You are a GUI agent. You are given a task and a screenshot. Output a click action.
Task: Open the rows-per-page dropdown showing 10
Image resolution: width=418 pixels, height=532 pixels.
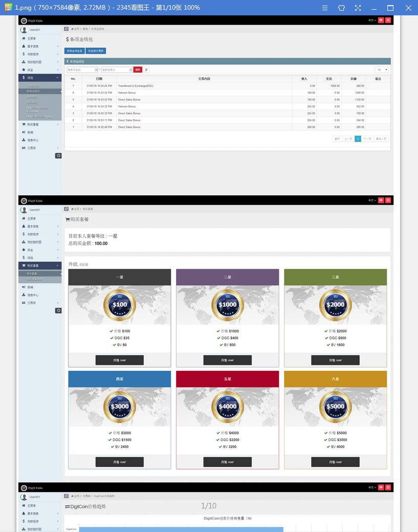[381, 70]
